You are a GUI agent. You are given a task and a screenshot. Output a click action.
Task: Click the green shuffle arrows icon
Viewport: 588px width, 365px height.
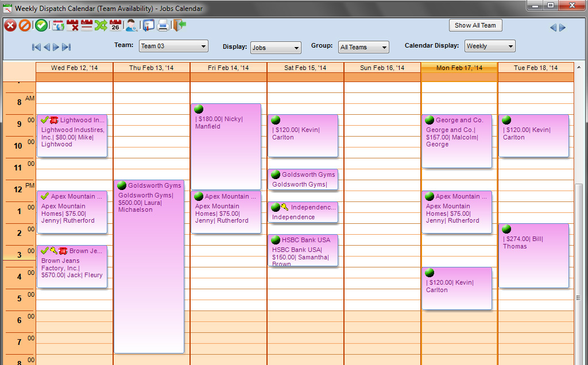(100, 25)
